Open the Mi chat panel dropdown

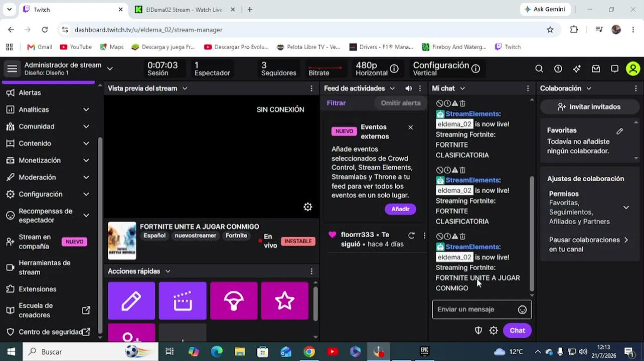[x=462, y=88]
